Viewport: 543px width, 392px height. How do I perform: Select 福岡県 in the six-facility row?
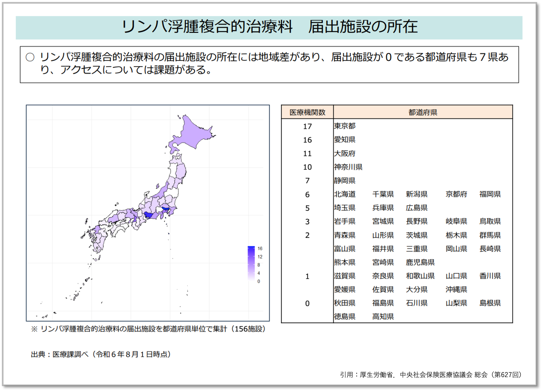[x=490, y=194]
